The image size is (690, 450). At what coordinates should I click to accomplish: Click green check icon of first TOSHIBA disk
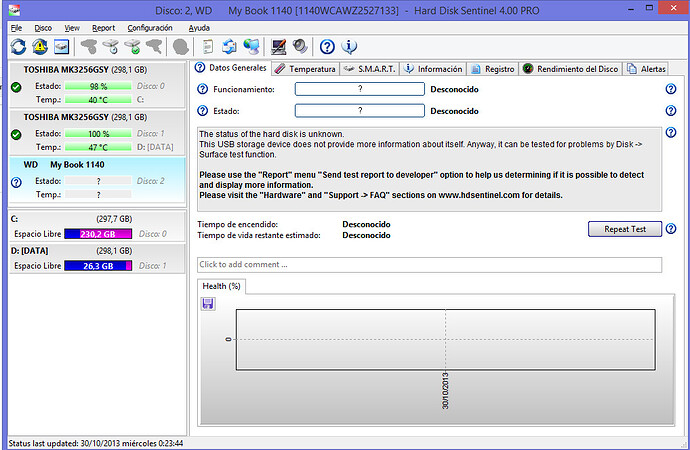(x=16, y=87)
